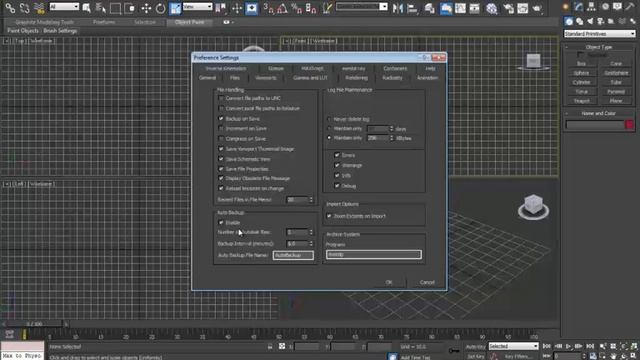Image resolution: width=640 pixels, height=360 pixels.
Task: Click the Bind to Space Warp icon
Action: click(39, 8)
